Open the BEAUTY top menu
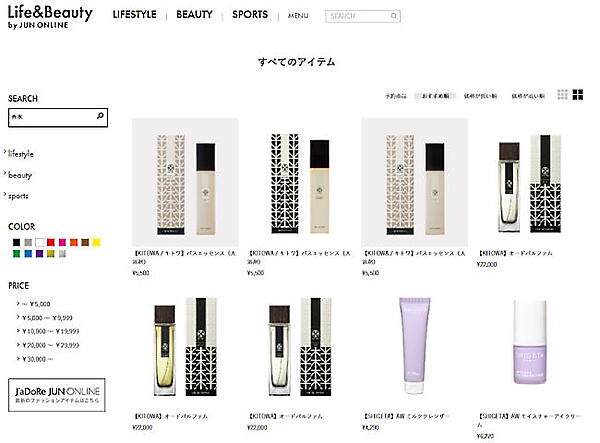Screen dimensions: 600x443 [x=194, y=15]
